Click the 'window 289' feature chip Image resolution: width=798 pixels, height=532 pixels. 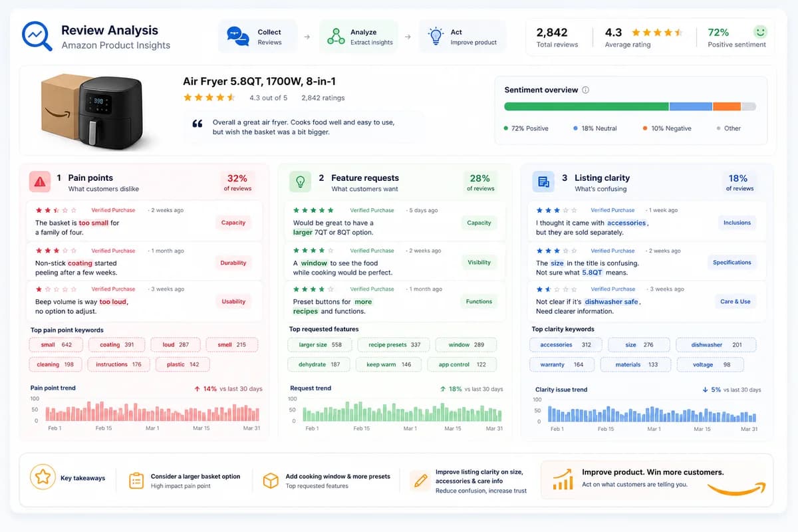tap(466, 344)
